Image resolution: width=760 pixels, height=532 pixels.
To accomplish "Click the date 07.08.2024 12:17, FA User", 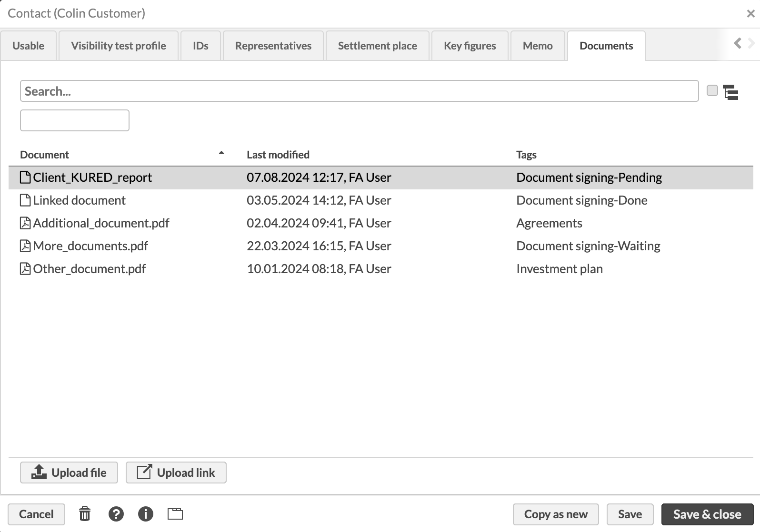I will tap(319, 177).
